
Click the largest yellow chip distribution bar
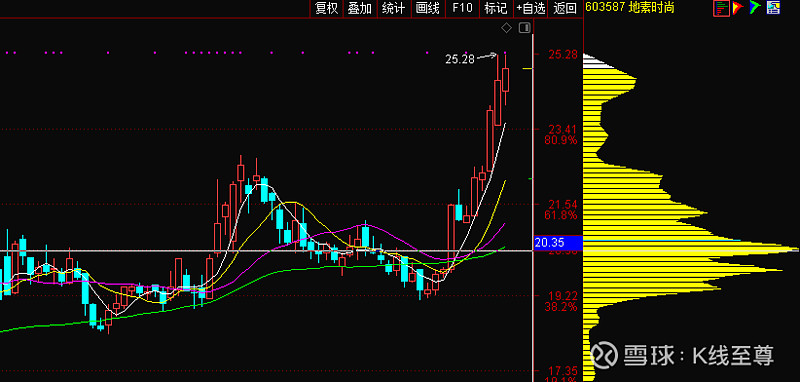pyautogui.click(x=691, y=249)
